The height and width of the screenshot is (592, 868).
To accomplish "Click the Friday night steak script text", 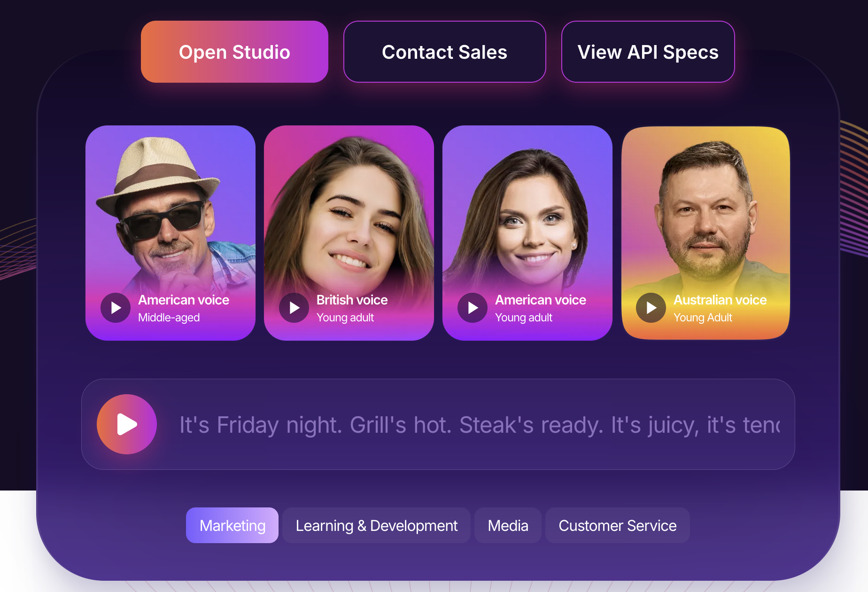I will 480,425.
